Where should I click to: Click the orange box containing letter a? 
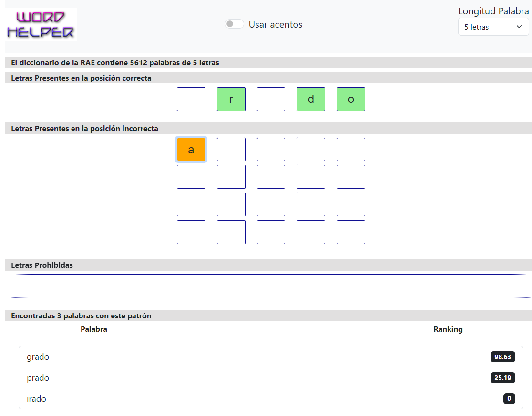pyautogui.click(x=191, y=150)
